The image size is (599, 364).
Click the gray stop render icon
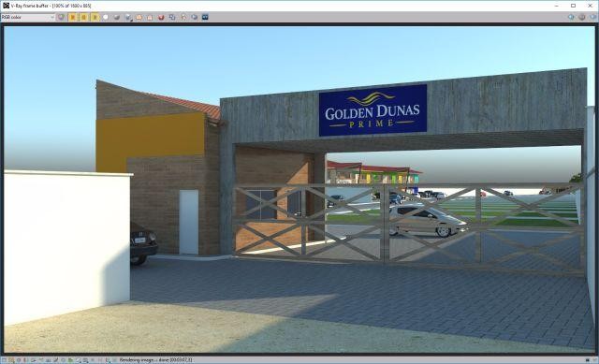pyautogui.click(x=582, y=17)
